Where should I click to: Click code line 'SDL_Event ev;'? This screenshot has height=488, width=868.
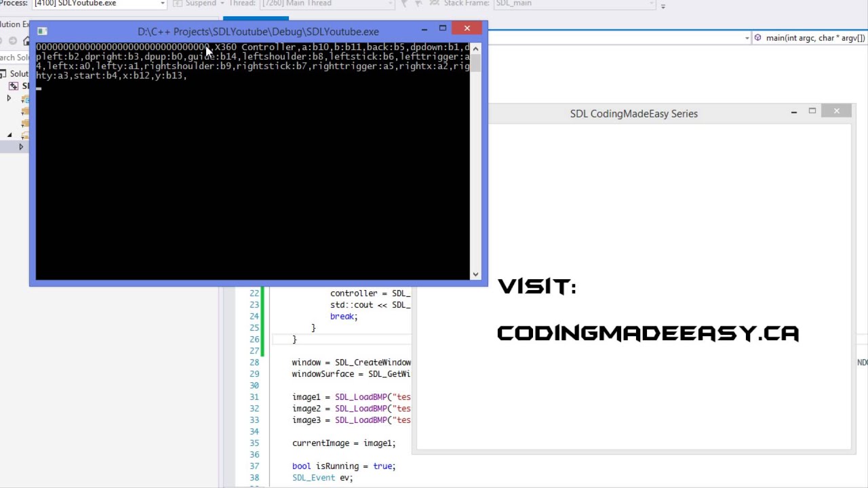(323, 478)
